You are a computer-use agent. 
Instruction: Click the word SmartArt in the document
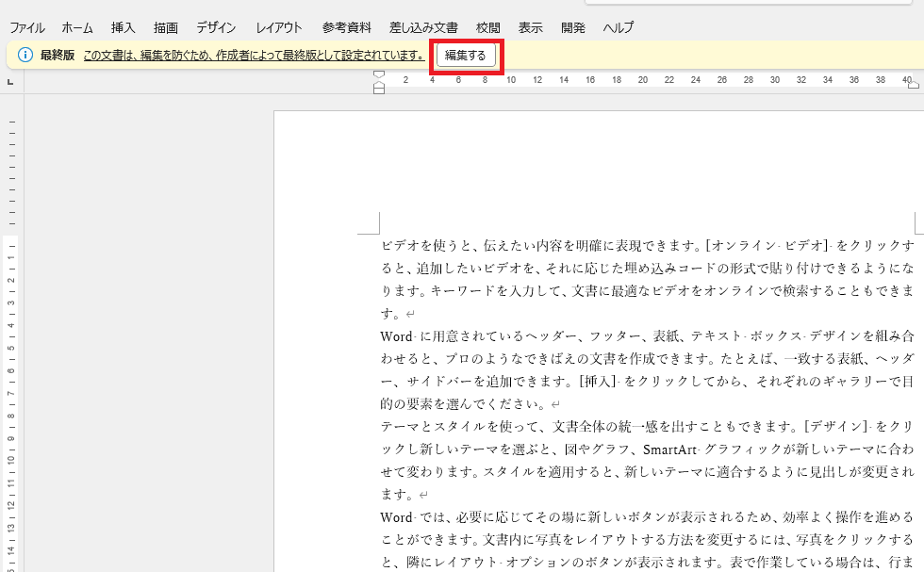click(670, 449)
